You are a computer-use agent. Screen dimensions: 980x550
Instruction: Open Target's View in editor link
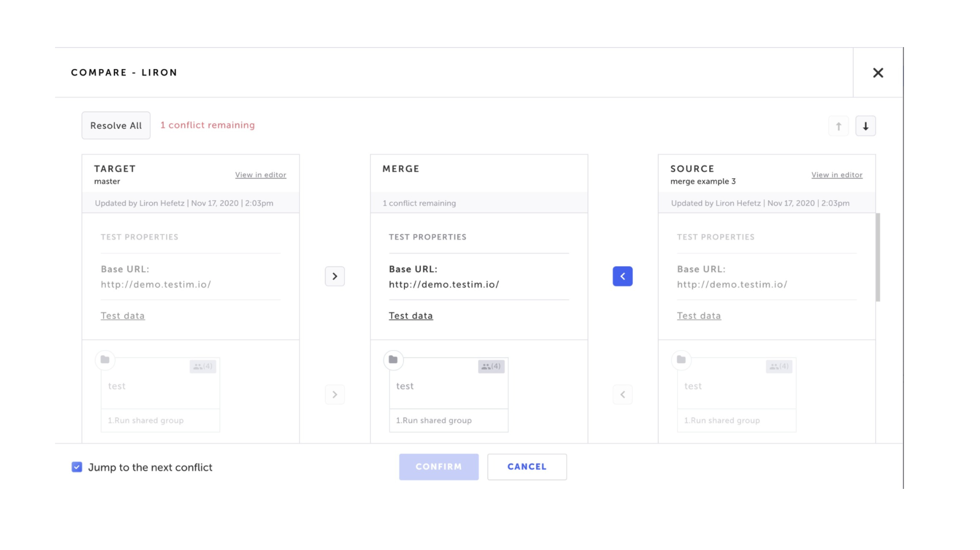coord(261,175)
